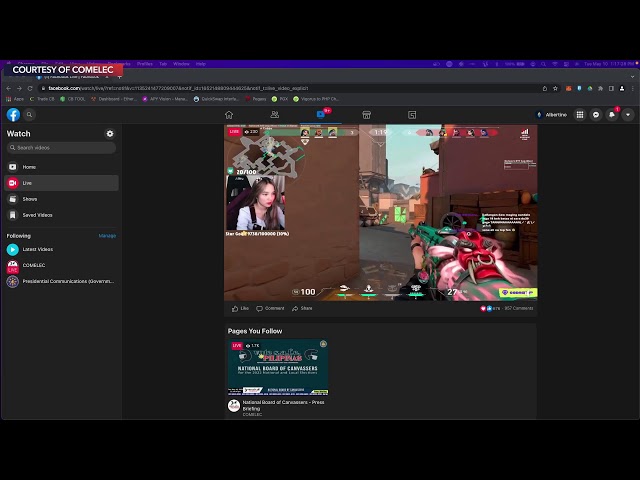Open CB TOOL bookmark
This screenshot has width=640, height=480.
tap(73, 99)
